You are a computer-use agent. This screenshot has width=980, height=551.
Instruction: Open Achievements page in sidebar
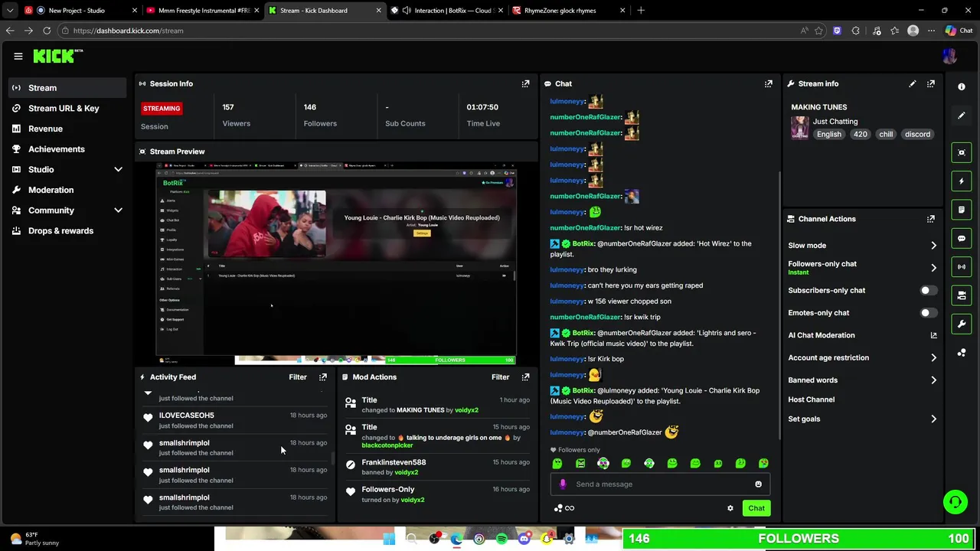pyautogui.click(x=67, y=148)
